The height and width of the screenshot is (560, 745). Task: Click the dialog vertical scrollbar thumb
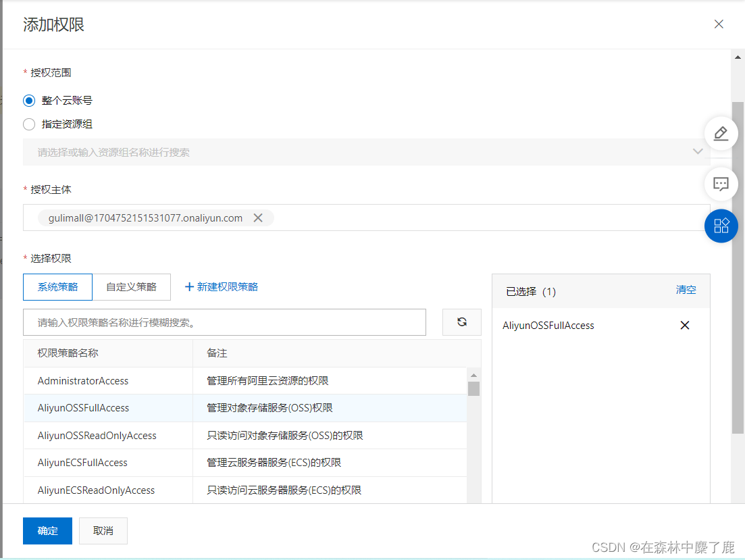738,268
